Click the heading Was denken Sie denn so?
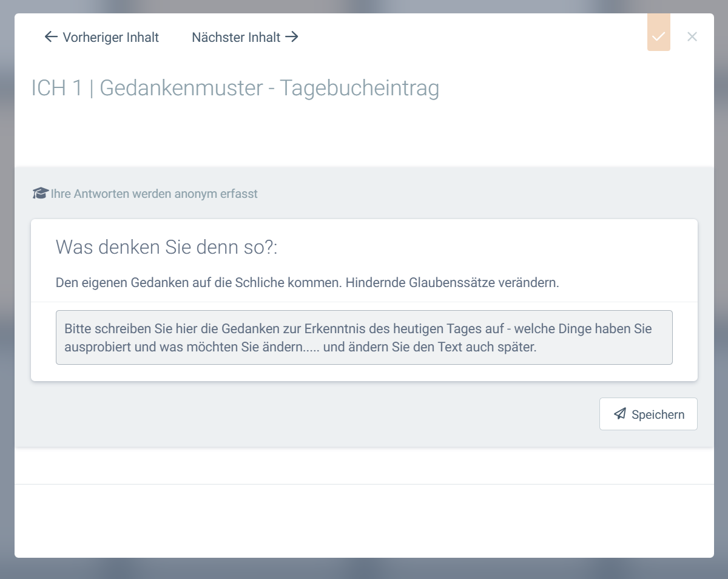This screenshot has height=579, width=728. click(x=166, y=247)
